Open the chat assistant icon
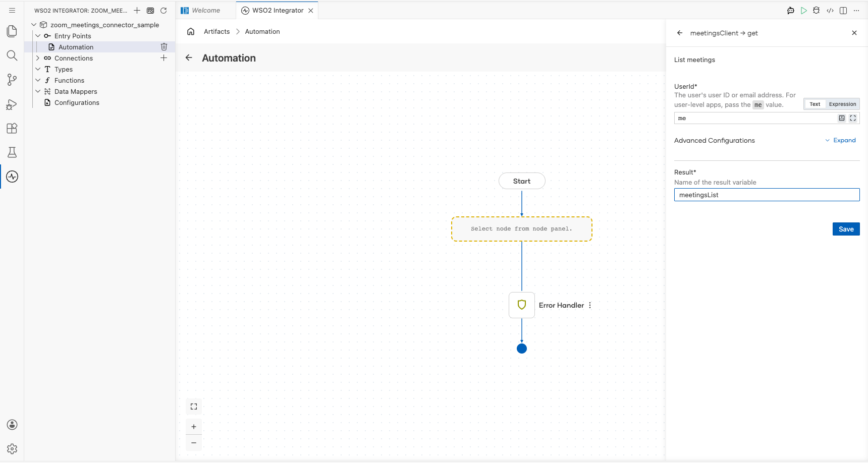The height and width of the screenshot is (463, 868). 791,11
